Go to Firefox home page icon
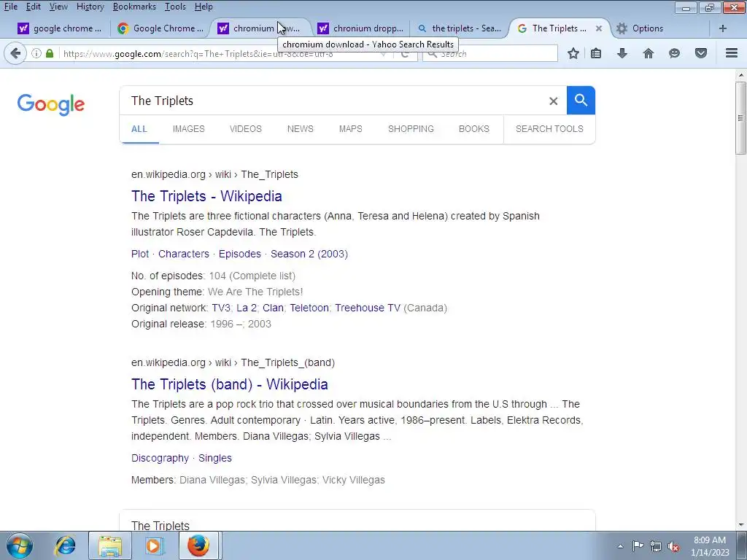The image size is (747, 560). [x=648, y=53]
